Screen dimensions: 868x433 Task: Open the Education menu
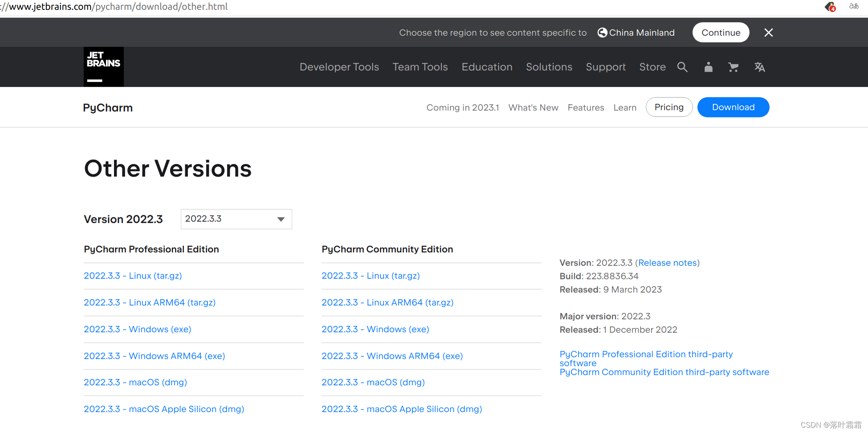[x=487, y=67]
